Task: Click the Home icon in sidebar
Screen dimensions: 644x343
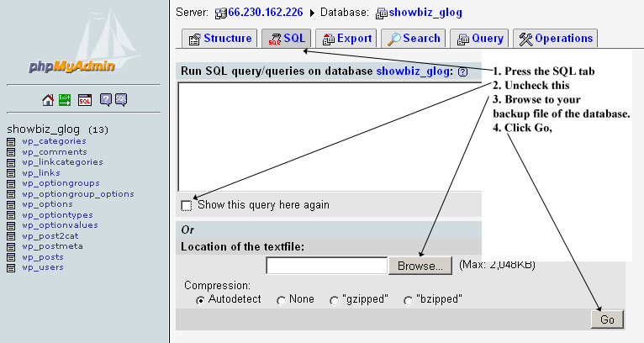Action: 49,100
